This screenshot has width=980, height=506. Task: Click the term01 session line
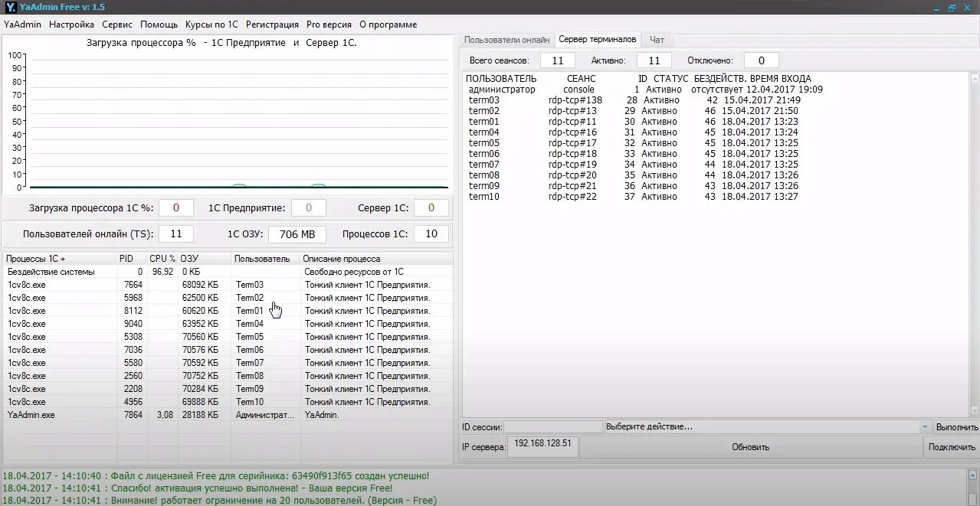point(633,122)
